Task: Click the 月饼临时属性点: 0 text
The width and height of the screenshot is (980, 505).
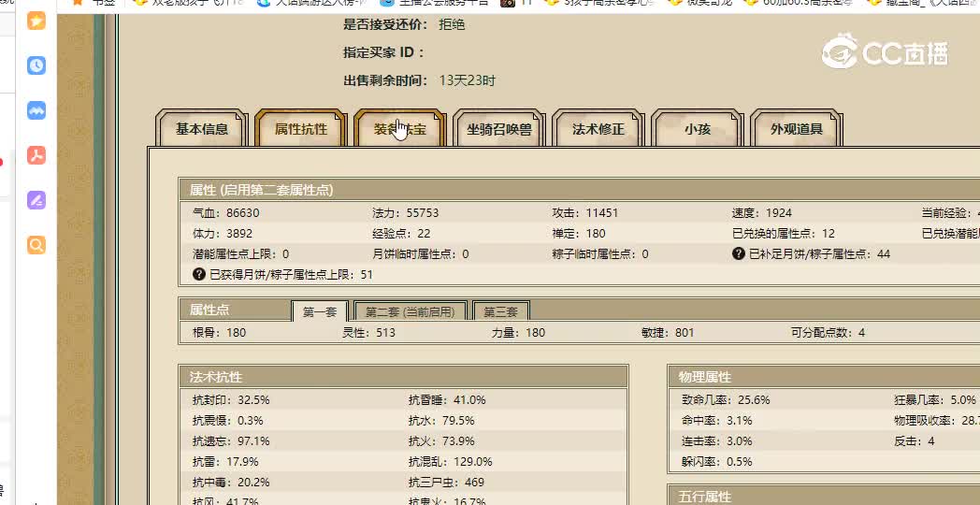Action: coord(421,254)
